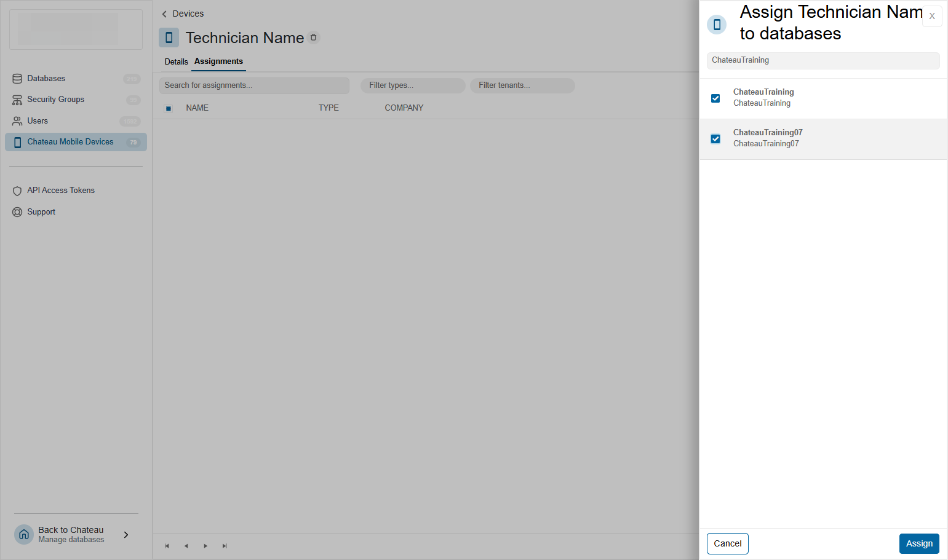Click the device icon in Assign panel header
948x560 pixels.
(717, 25)
